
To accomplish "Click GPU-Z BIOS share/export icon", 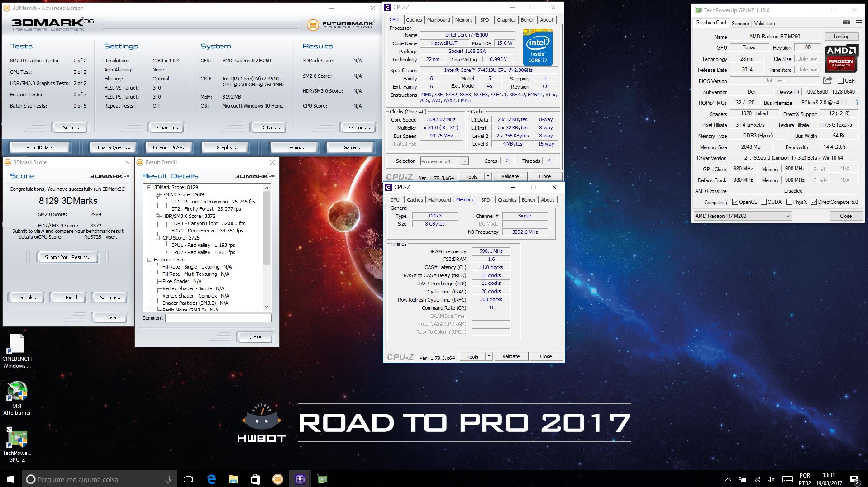I will pos(827,80).
